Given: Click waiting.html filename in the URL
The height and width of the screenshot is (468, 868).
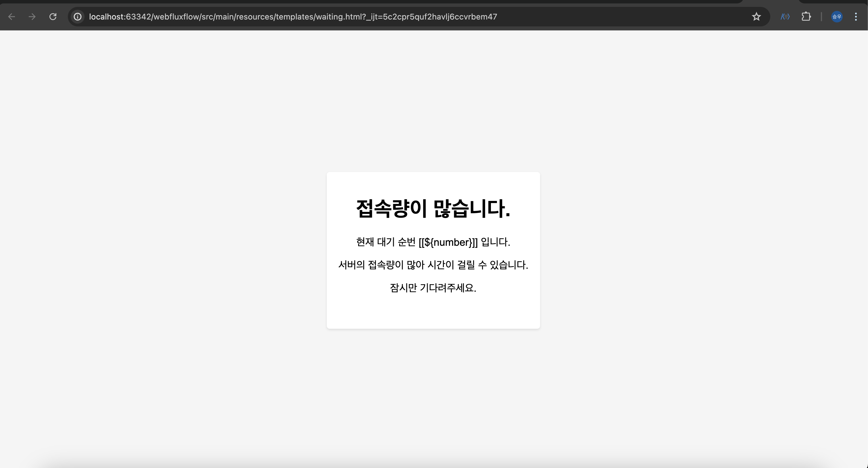Looking at the screenshot, I should coord(340,16).
